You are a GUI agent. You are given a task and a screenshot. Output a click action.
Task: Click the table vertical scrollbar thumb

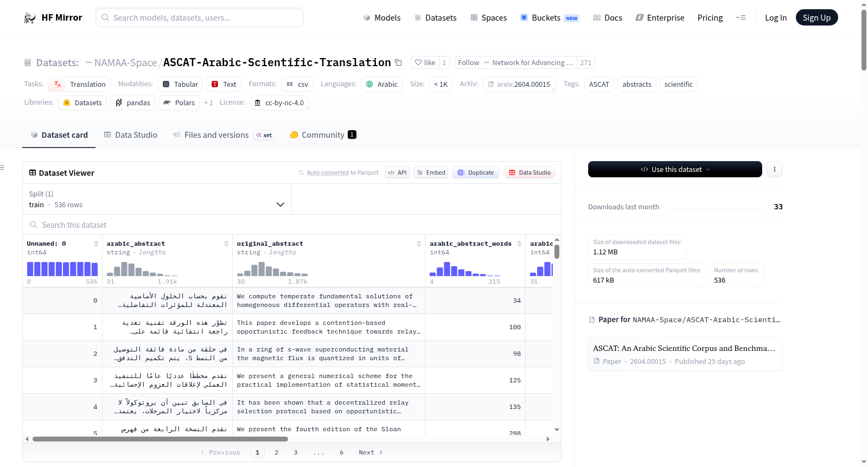pyautogui.click(x=557, y=252)
